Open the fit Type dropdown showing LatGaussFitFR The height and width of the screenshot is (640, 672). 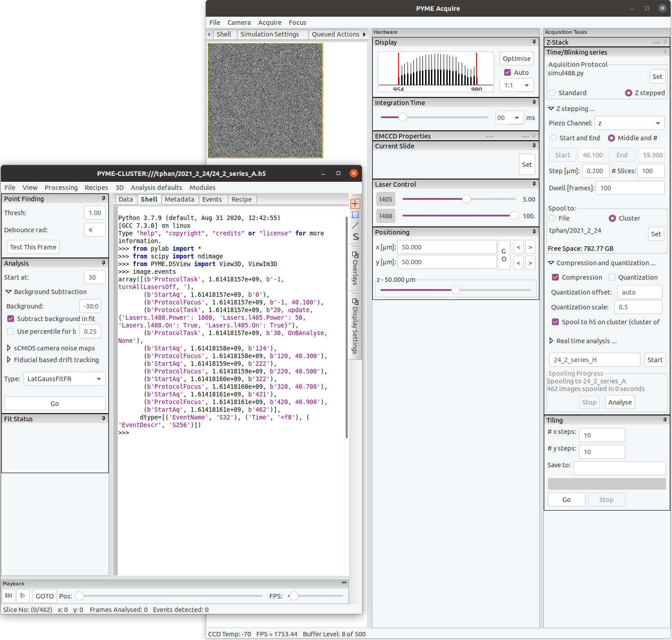pos(64,378)
